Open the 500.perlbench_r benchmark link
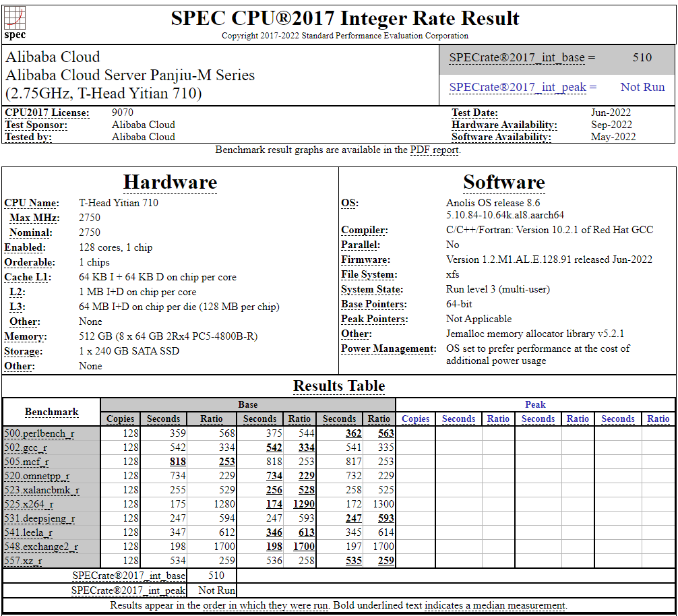Screen dimensions: 678x616 (39, 433)
